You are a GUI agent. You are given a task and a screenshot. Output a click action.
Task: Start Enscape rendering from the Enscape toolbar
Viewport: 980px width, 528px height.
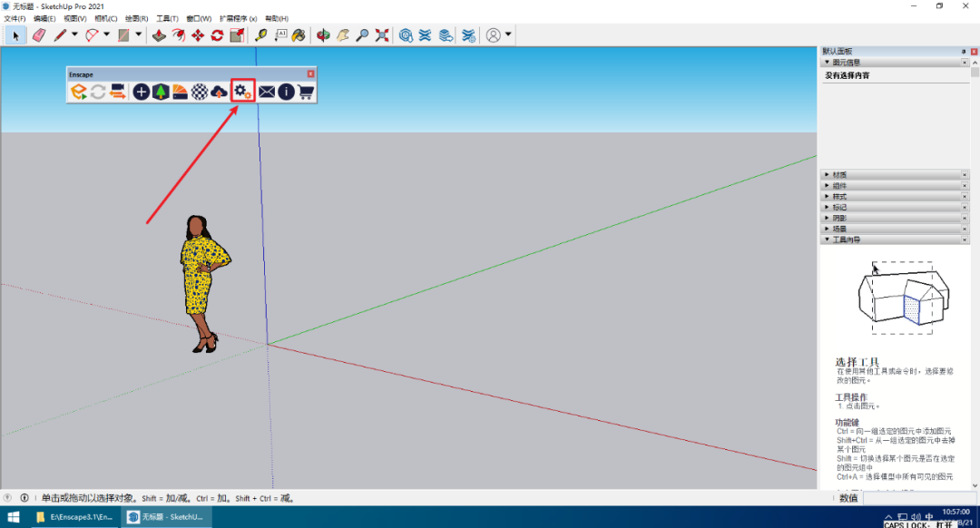(x=79, y=92)
